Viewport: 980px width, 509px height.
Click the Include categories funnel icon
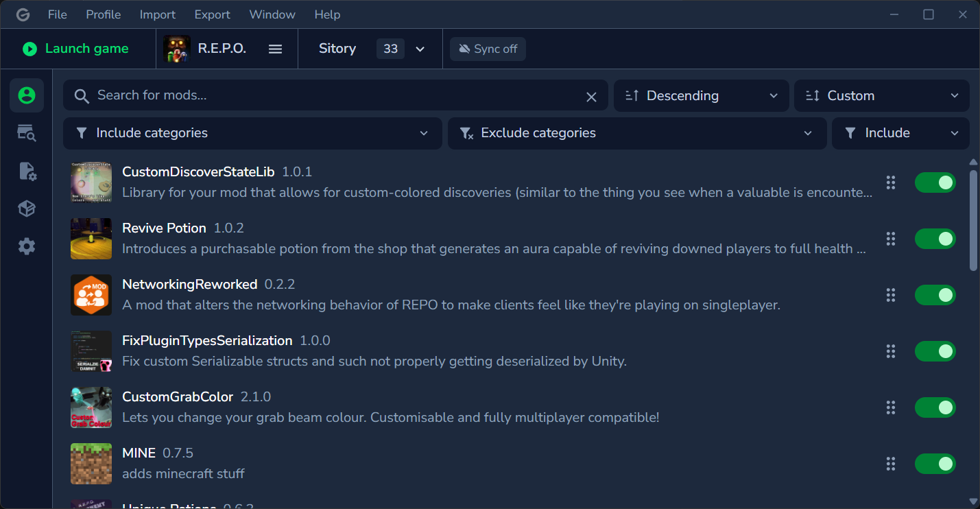82,133
